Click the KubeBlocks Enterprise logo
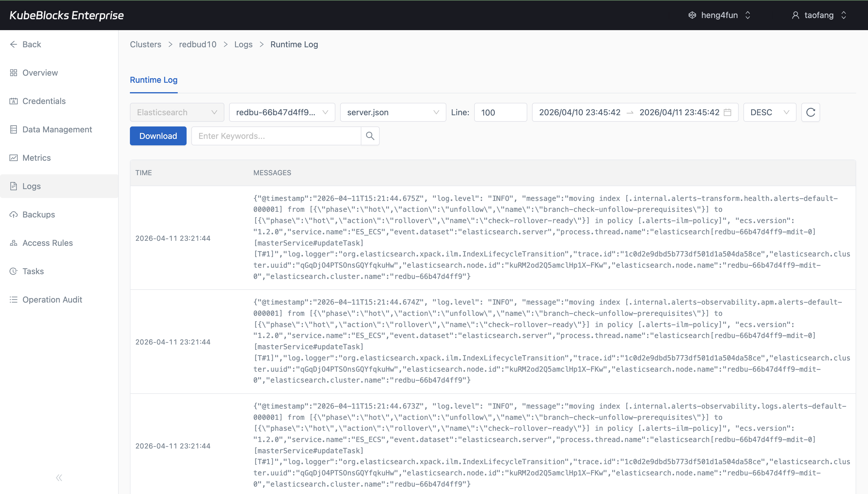The image size is (868, 494). [x=66, y=15]
